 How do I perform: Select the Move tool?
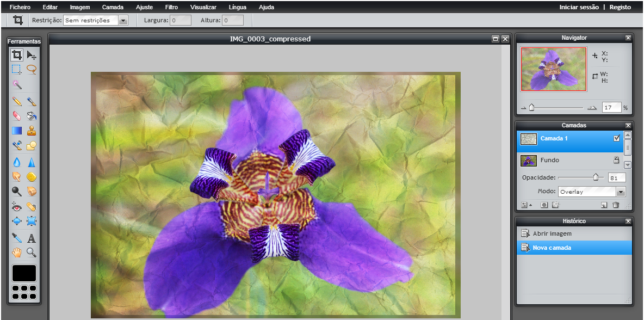[32, 54]
